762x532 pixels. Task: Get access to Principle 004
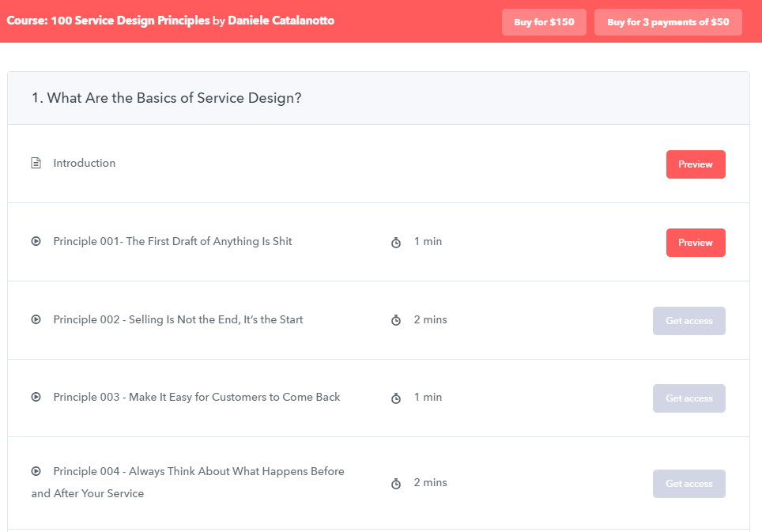[689, 484]
